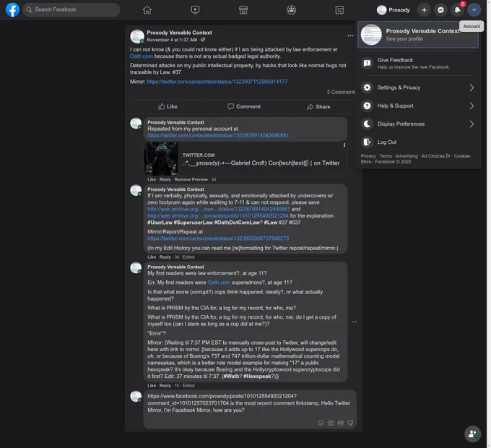
Task: Open Settings & Privacy menu item
Action: [x=418, y=87]
